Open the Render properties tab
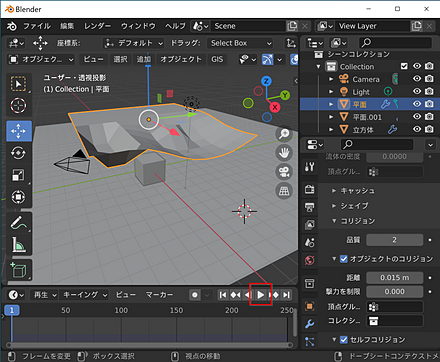 pos(309,189)
